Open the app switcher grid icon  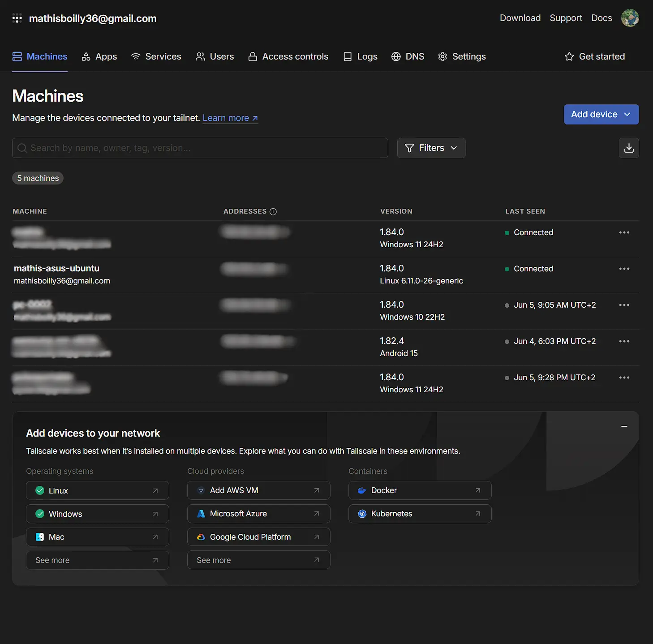(17, 18)
